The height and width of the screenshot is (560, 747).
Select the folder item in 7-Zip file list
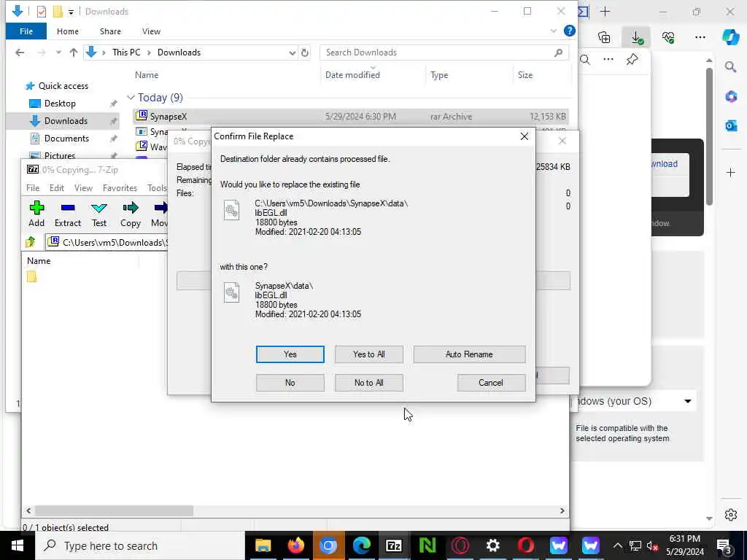32,276
